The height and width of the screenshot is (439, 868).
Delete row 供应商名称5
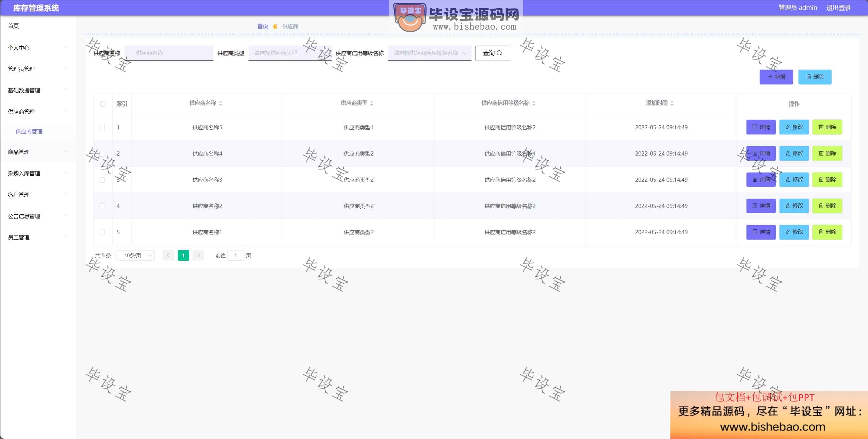click(827, 127)
